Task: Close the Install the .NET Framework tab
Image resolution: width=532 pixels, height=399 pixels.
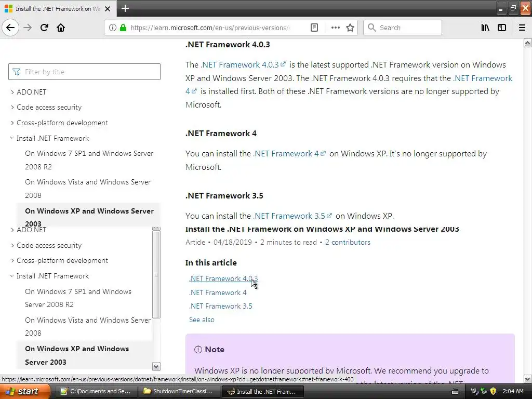Action: [108, 9]
